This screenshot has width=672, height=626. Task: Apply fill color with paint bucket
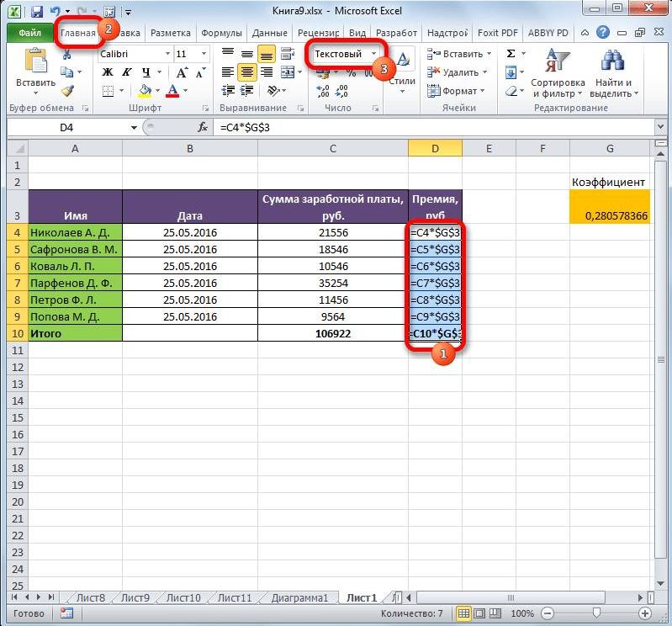(x=145, y=91)
